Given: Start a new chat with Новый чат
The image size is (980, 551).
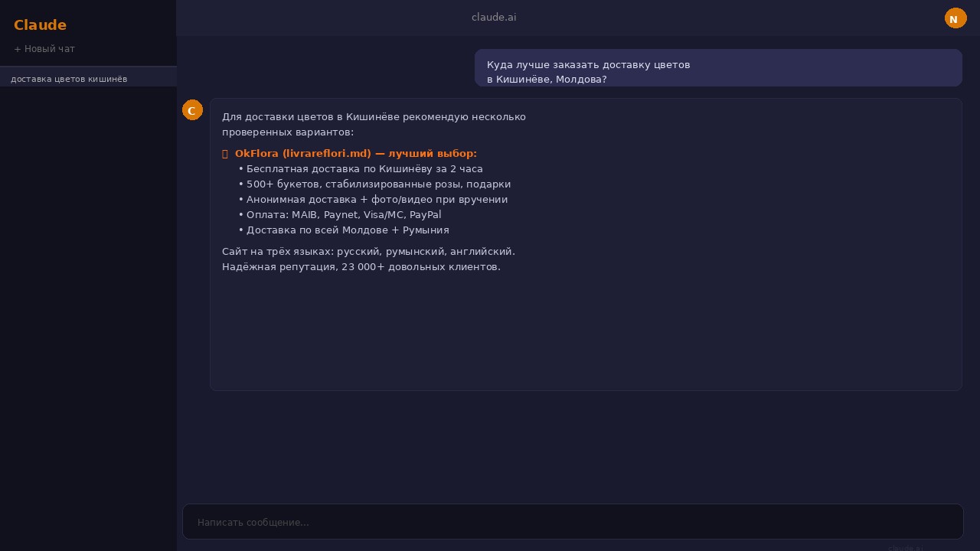Looking at the screenshot, I should point(44,49).
